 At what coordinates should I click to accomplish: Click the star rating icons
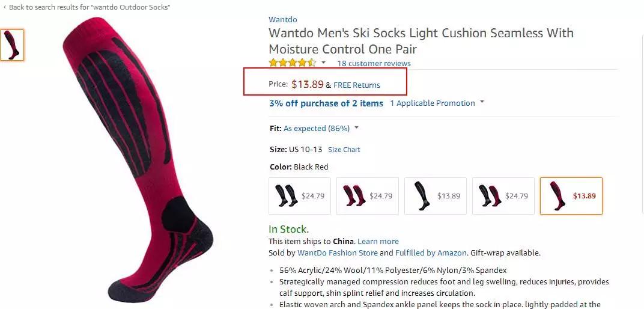pyautogui.click(x=292, y=63)
